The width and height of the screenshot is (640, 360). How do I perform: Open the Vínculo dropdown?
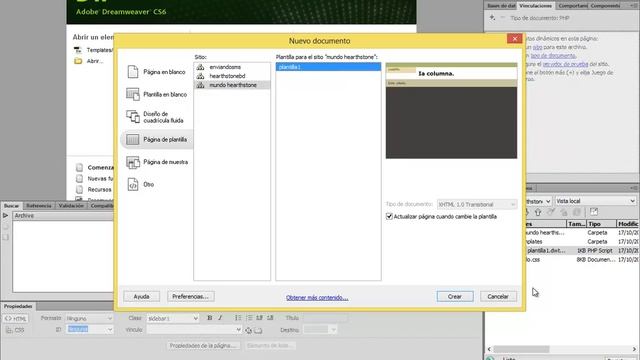click(x=194, y=330)
